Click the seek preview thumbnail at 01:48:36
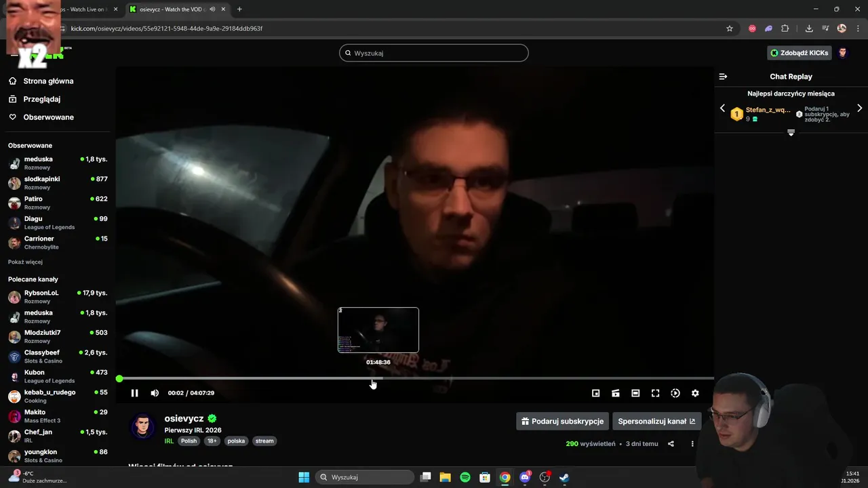Screen dimensions: 868x488 tap(378, 330)
